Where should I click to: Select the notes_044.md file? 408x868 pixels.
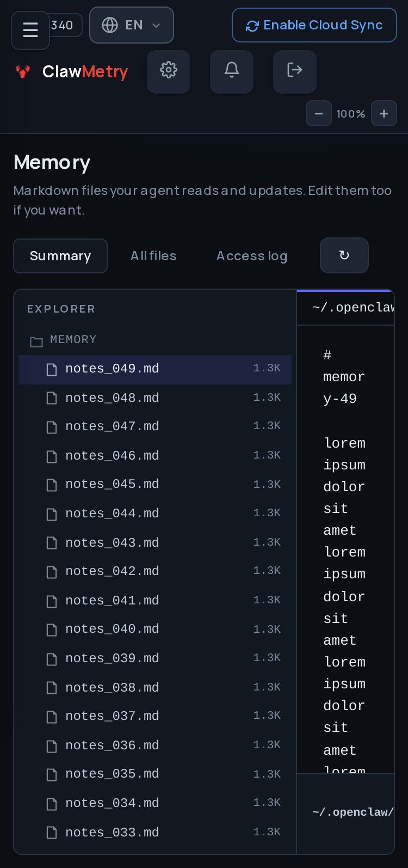point(155,514)
